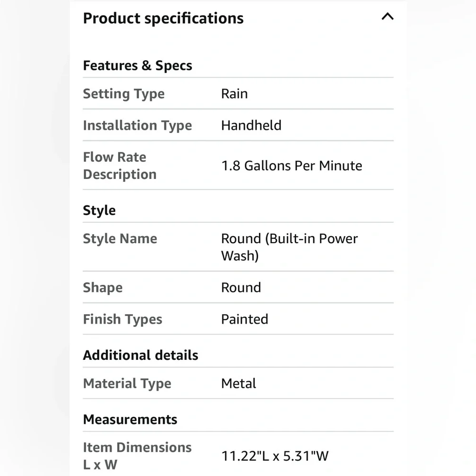
Task: Select the Handheld value text
Action: (x=251, y=125)
